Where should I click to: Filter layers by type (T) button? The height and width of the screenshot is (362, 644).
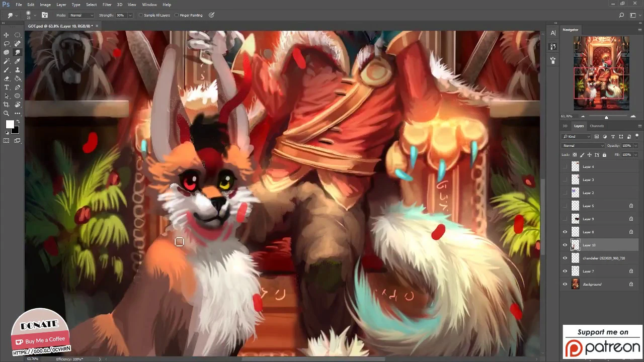(613, 136)
